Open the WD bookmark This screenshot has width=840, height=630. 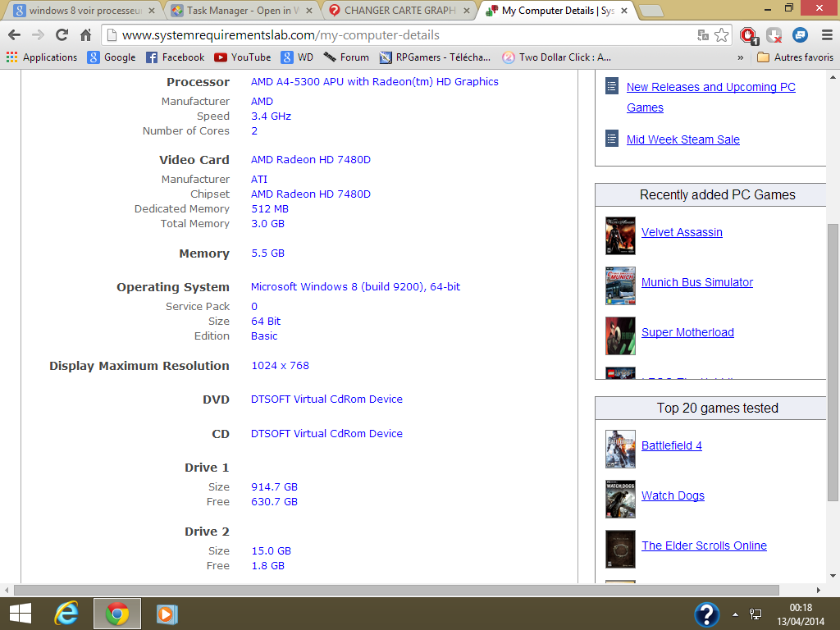(297, 57)
